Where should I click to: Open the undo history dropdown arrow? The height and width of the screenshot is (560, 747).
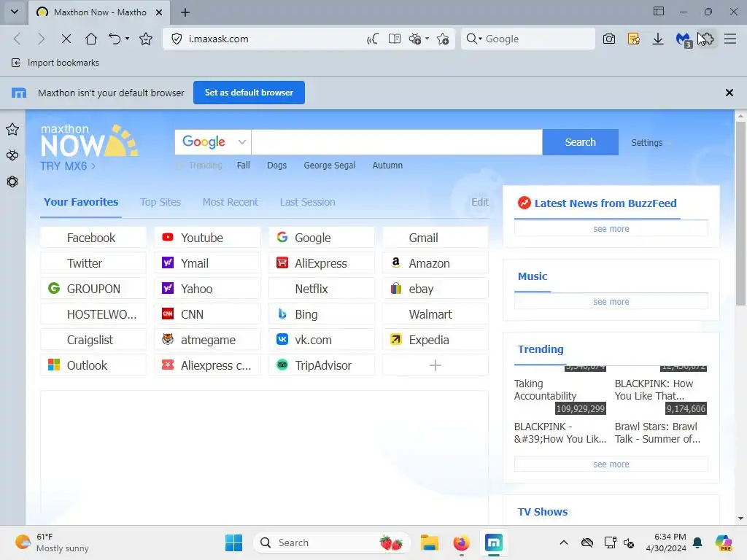127,39
